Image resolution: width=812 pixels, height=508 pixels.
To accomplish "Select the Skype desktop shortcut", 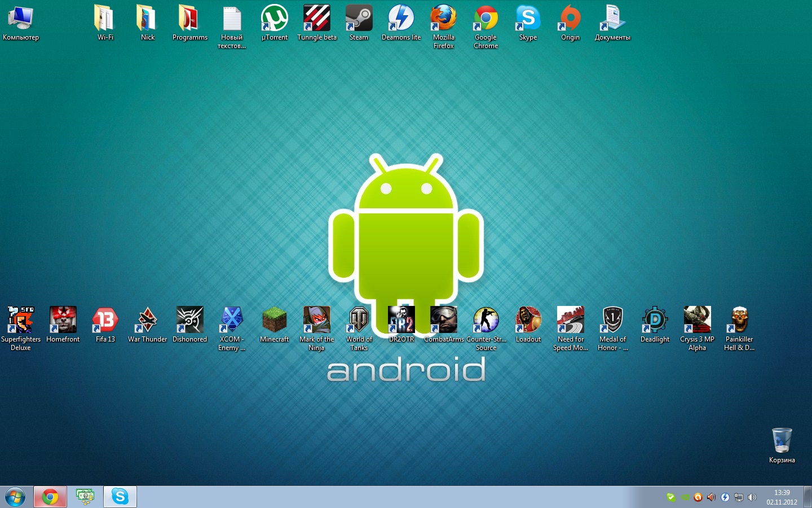I will pyautogui.click(x=528, y=23).
